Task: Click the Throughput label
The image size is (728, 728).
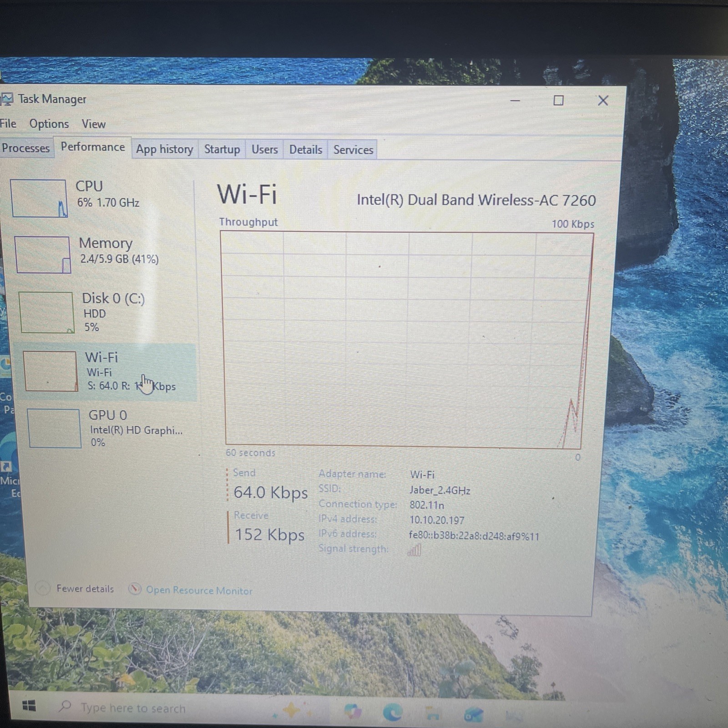Action: pyautogui.click(x=248, y=222)
